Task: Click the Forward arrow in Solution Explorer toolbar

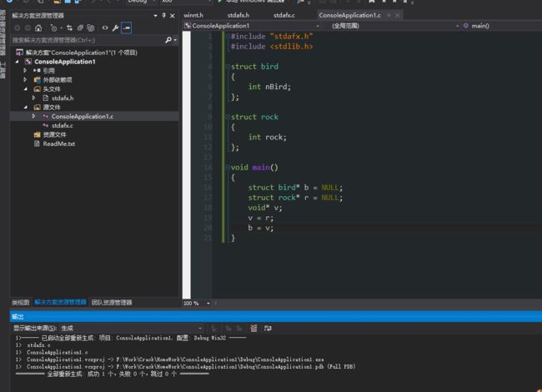Action: coord(28,28)
